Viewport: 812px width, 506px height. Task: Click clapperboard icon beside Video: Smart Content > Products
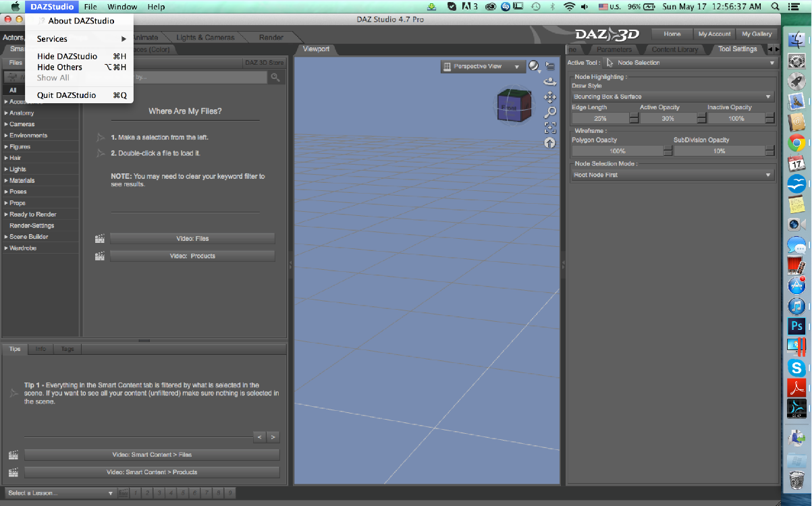(x=13, y=473)
